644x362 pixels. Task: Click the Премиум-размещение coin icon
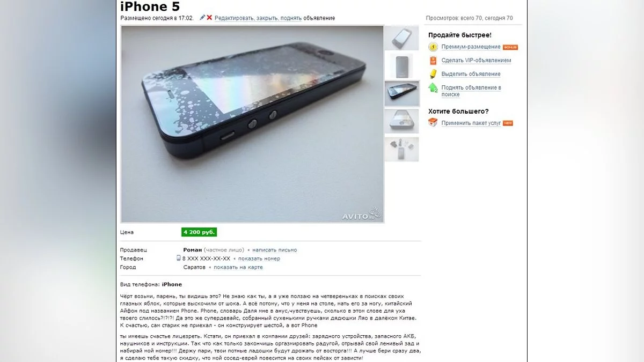coord(433,47)
